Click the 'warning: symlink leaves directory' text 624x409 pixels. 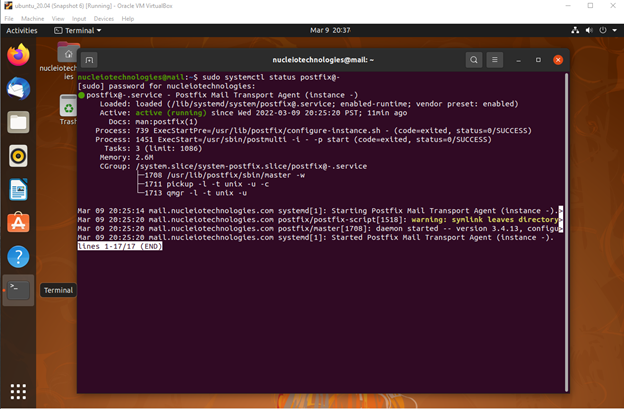click(485, 220)
